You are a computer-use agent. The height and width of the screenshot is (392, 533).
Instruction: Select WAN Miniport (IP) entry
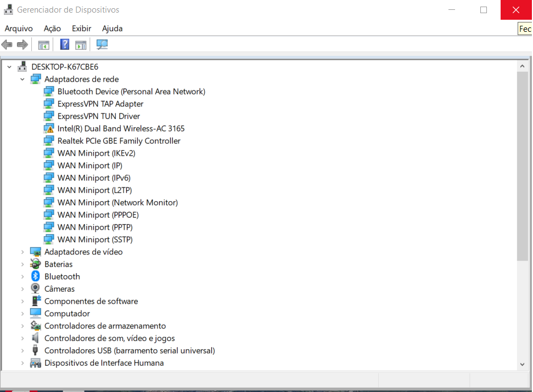(89, 165)
